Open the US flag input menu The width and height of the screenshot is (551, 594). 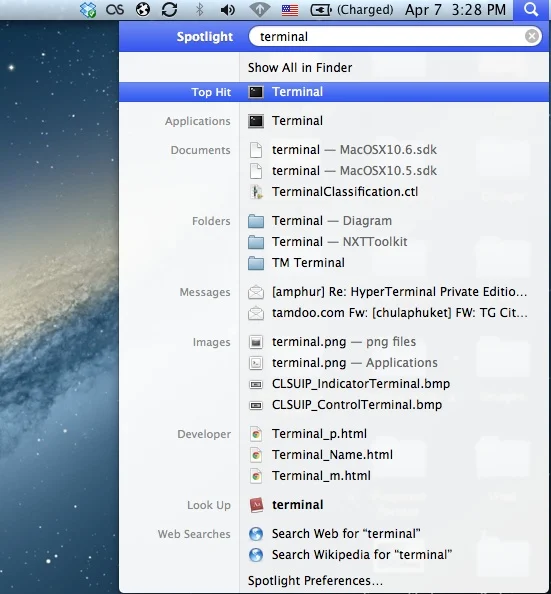point(290,10)
